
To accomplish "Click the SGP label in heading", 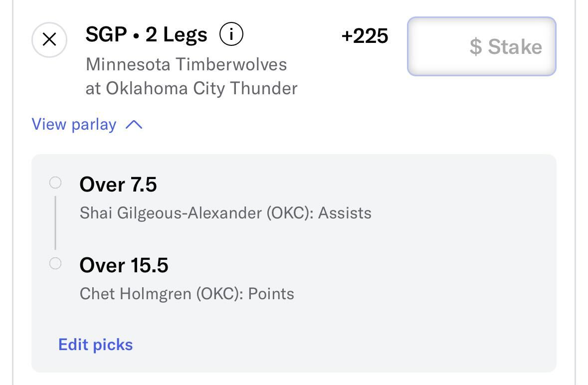I will (106, 34).
